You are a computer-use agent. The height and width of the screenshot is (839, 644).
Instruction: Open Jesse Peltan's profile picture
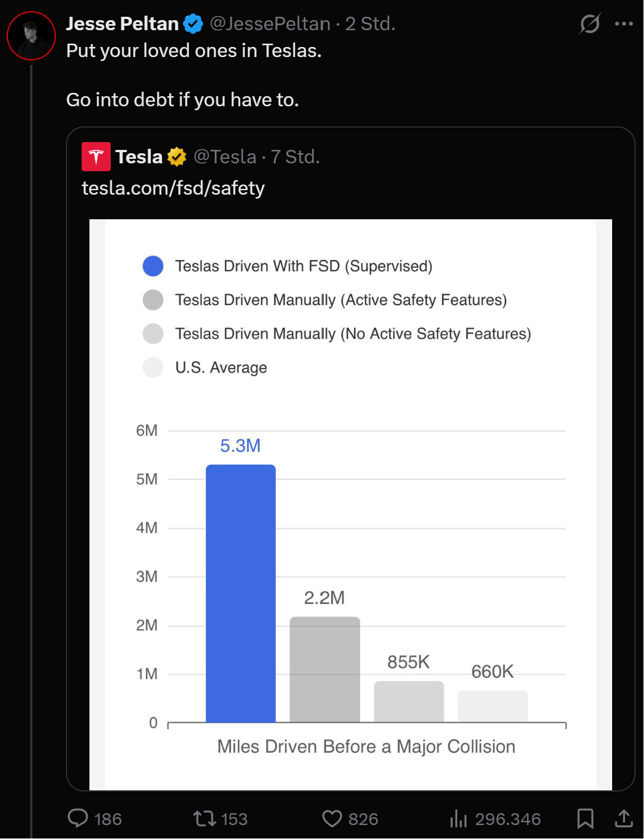[x=31, y=36]
